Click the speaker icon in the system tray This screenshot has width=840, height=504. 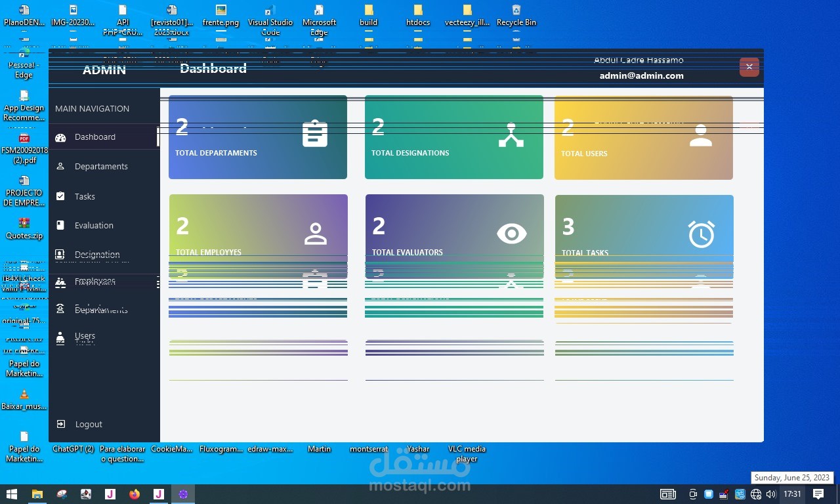click(770, 494)
